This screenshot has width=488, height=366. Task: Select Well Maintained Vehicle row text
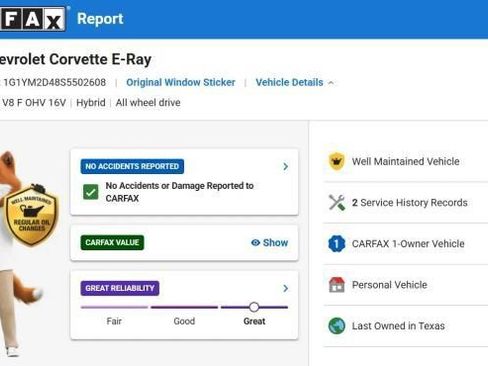click(x=406, y=161)
